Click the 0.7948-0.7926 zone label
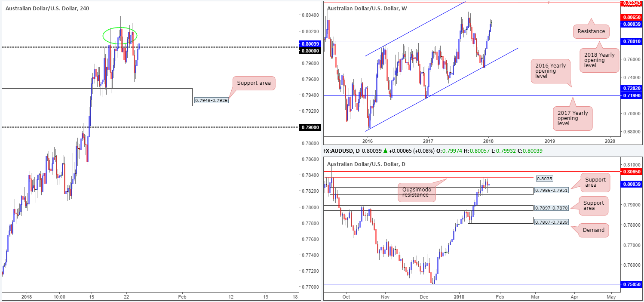644x302 pixels. click(211, 100)
